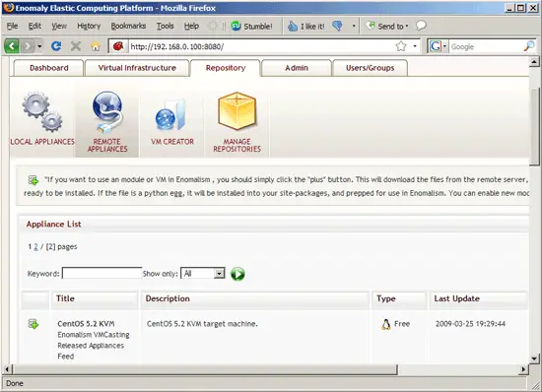
Task: Open the Bookmarks menu
Action: pos(128,26)
